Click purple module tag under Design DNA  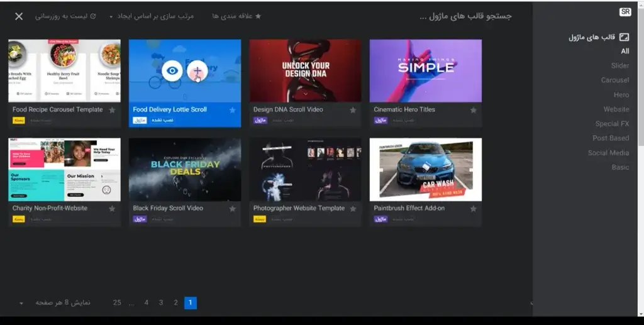tap(260, 120)
